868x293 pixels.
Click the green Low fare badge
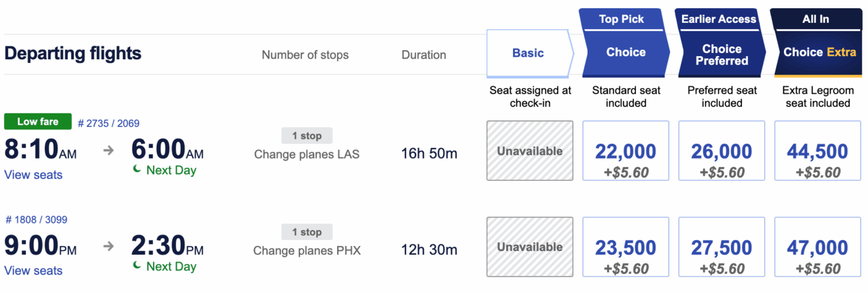pyautogui.click(x=38, y=122)
